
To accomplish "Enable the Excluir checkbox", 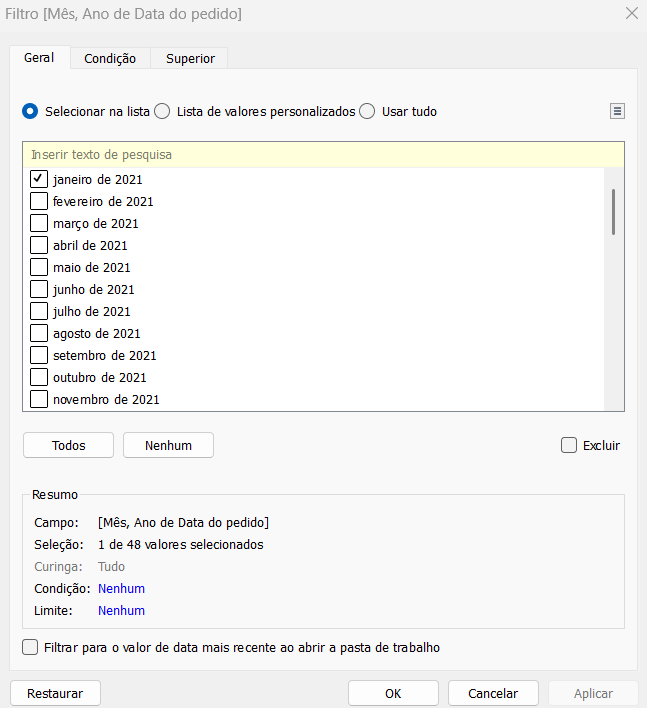I will pyautogui.click(x=569, y=445).
